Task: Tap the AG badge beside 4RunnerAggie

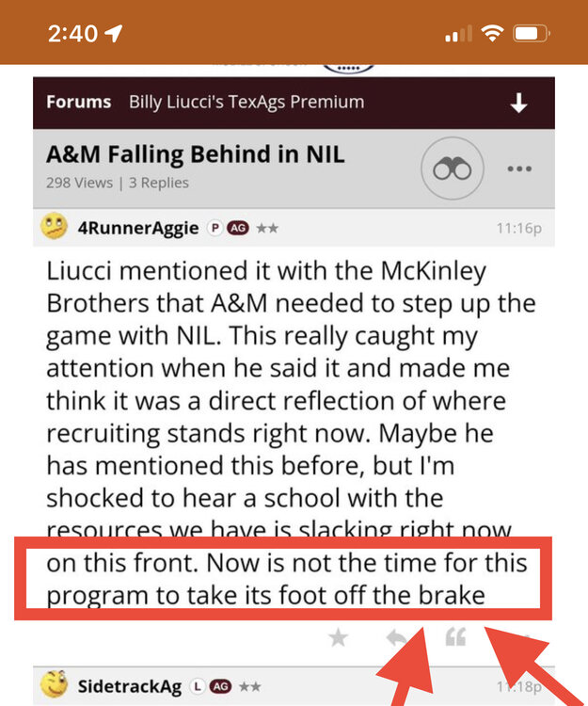Action: pos(237,228)
